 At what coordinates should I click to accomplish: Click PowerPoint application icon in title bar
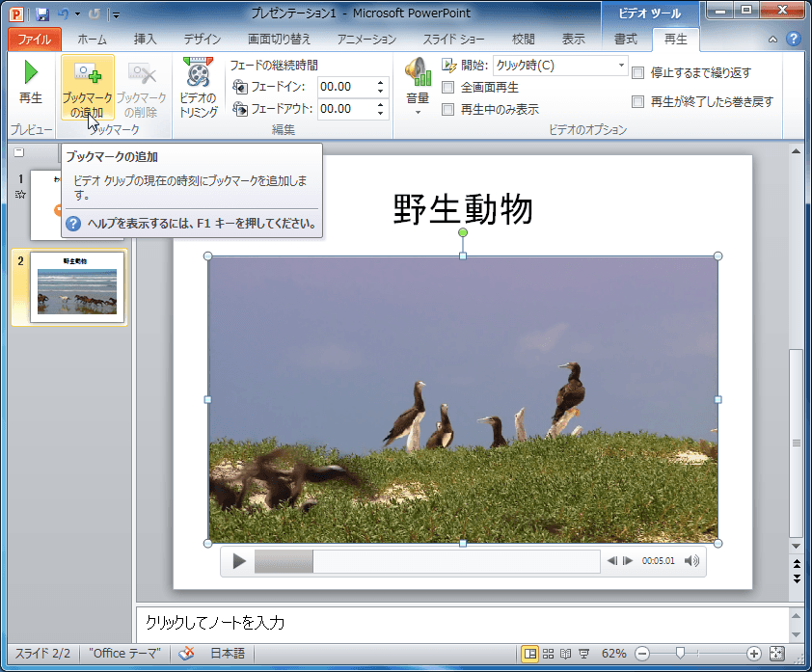(16, 13)
